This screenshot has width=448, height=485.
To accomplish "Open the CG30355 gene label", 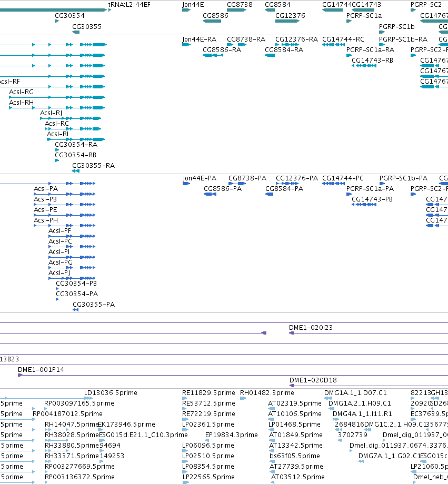I will pyautogui.click(x=87, y=27).
